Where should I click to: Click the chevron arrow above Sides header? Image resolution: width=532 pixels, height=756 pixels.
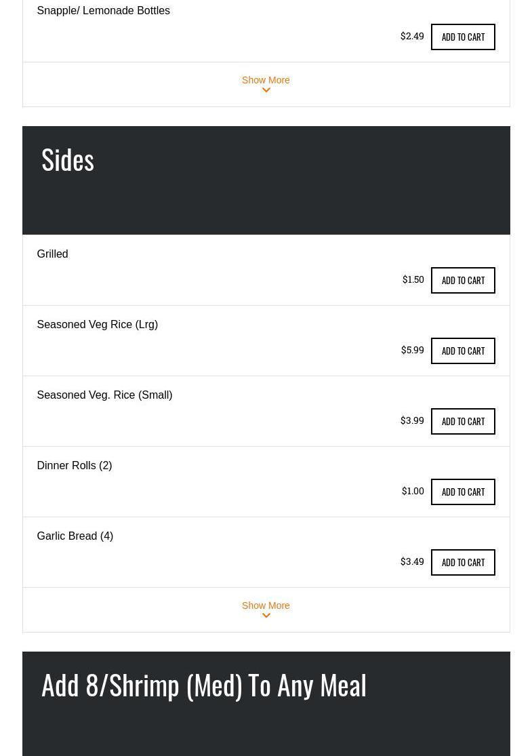point(266,91)
